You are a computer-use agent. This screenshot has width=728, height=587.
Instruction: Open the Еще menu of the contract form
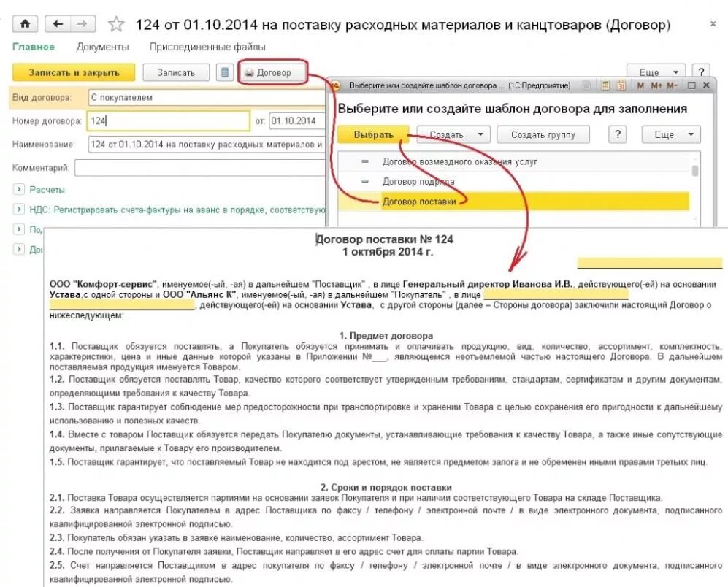656,72
